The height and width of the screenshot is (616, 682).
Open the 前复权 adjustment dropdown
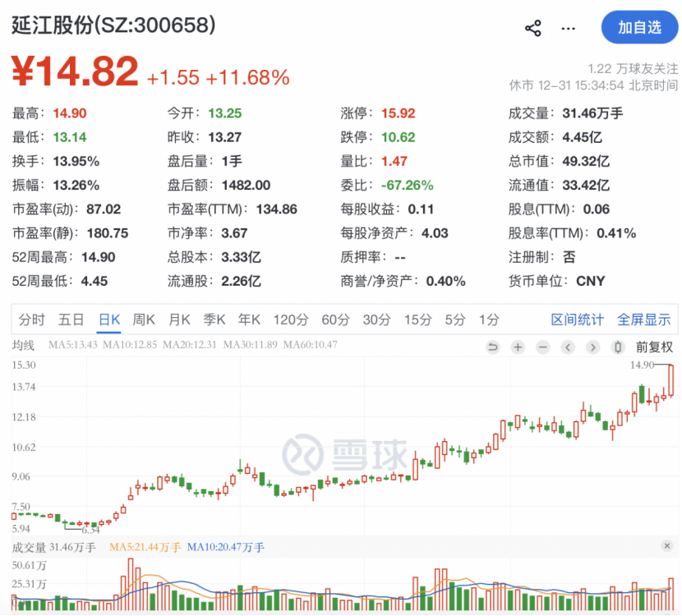tap(654, 347)
